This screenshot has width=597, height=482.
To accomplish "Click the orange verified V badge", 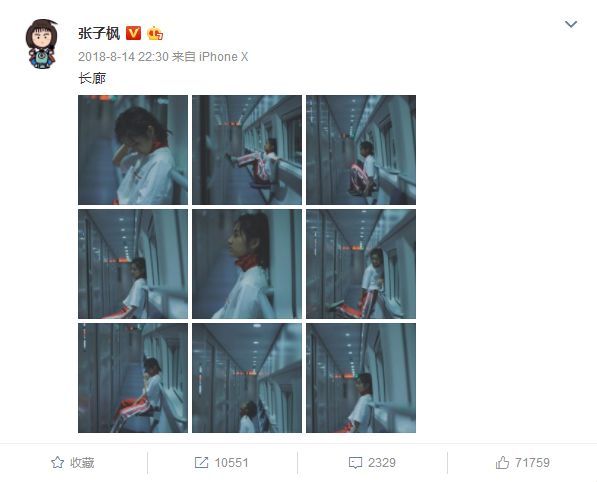I will point(133,34).
